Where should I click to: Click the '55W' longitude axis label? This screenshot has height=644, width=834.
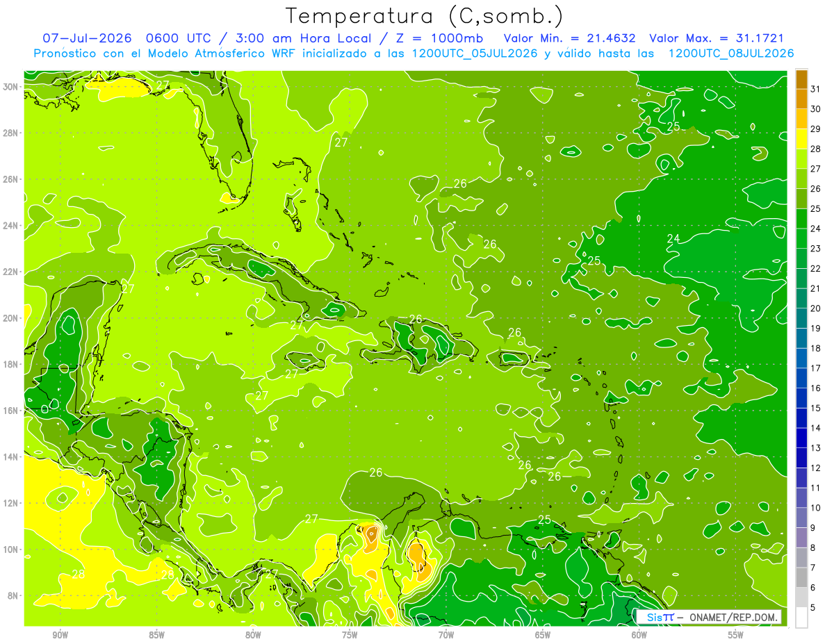pos(736,635)
